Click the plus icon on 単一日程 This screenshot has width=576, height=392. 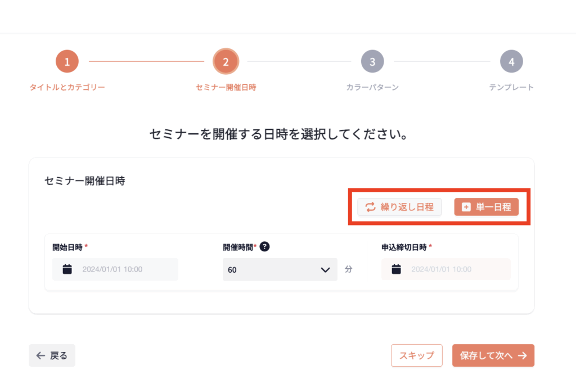pyautogui.click(x=466, y=207)
